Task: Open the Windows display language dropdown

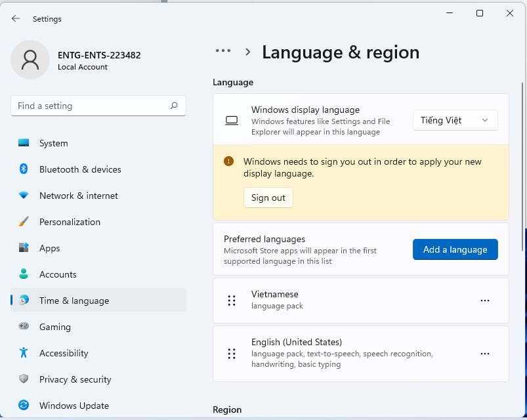Action: click(x=455, y=120)
